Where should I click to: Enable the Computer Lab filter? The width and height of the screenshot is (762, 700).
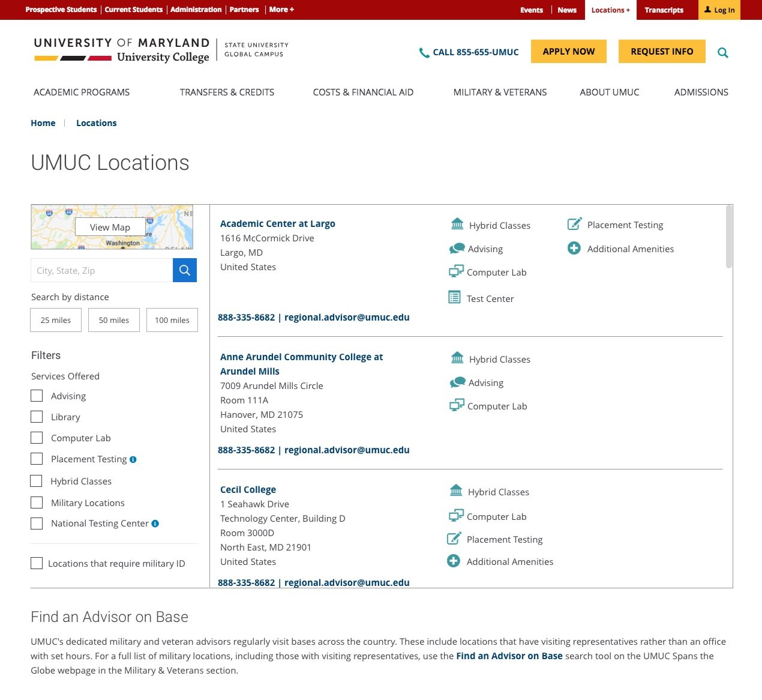click(37, 438)
